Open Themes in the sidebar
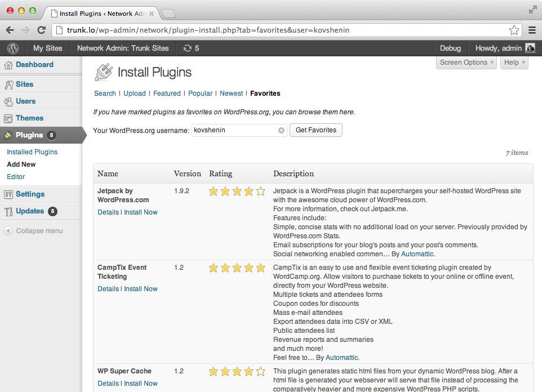Viewport: 542px width, 392px height. pos(30,118)
